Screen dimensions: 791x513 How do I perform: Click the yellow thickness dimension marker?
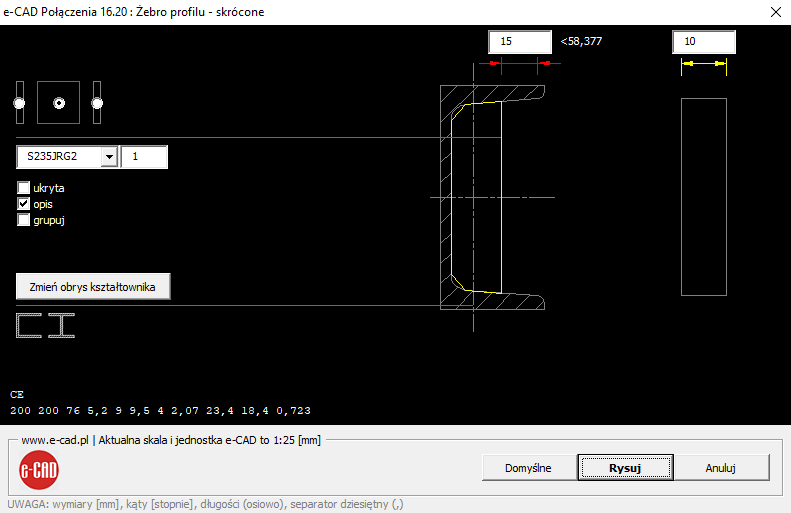[x=704, y=65]
